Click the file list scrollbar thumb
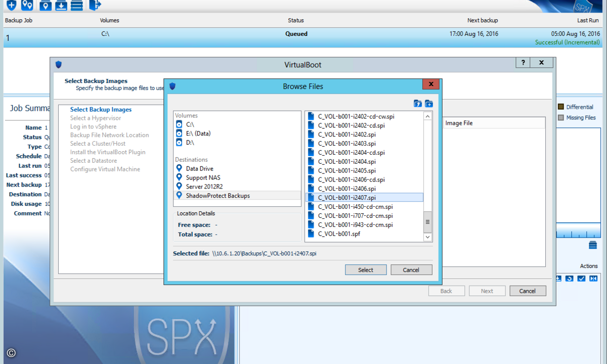This screenshot has height=364, width=607. click(x=427, y=221)
